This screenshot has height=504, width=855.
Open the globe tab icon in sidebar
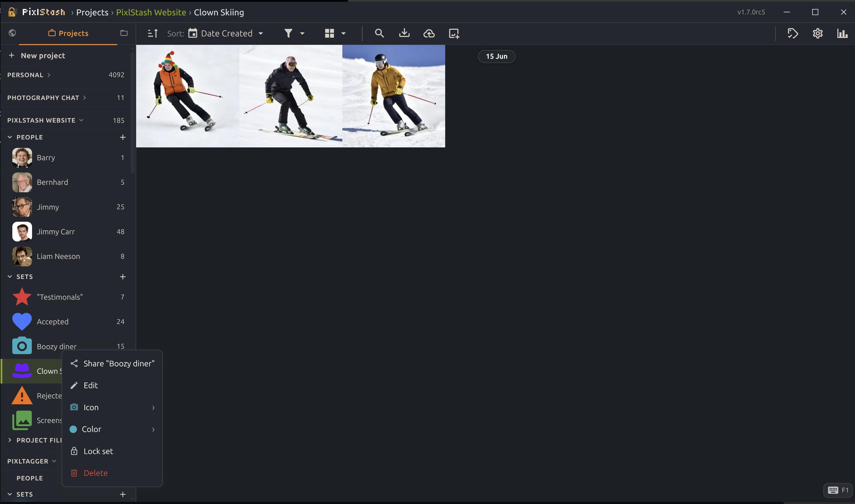[x=12, y=33]
